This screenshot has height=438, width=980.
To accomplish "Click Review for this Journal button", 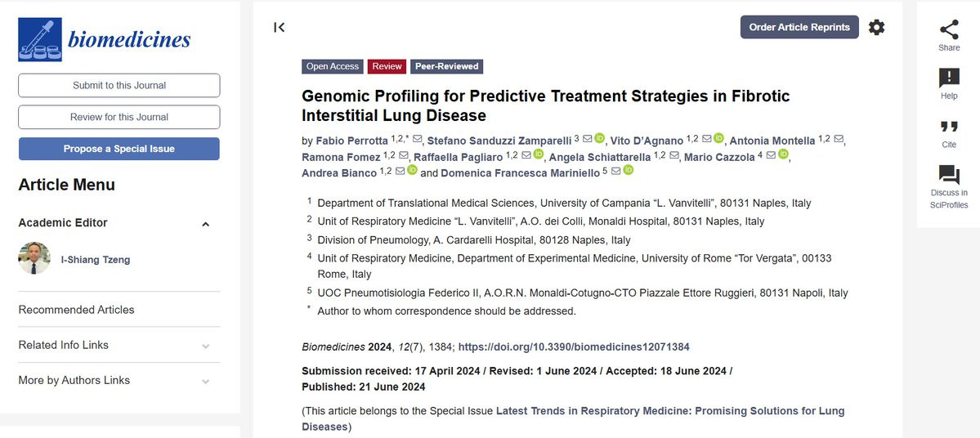I will point(119,117).
